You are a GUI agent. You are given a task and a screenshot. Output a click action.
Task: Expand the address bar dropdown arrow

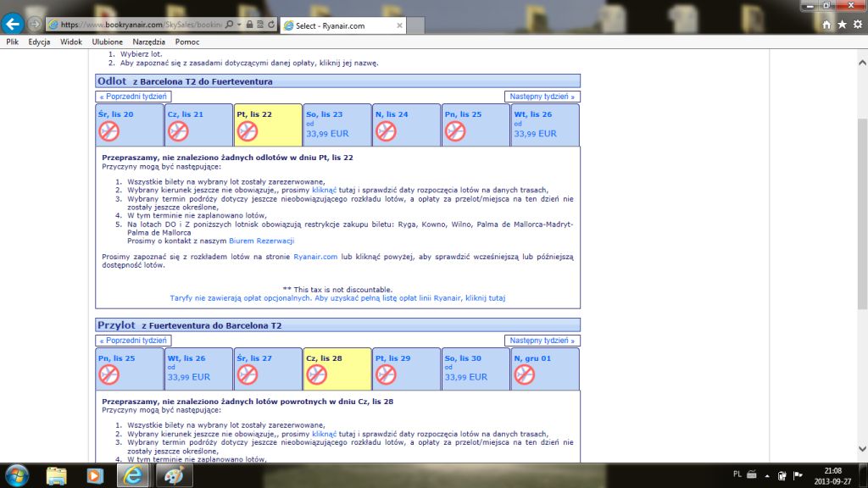click(x=239, y=25)
